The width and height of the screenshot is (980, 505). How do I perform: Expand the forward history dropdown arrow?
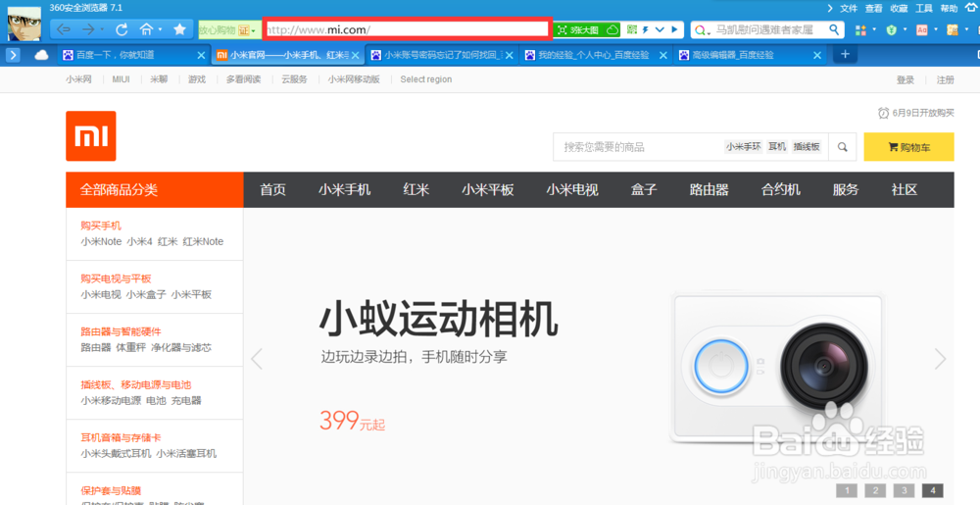coord(102,29)
